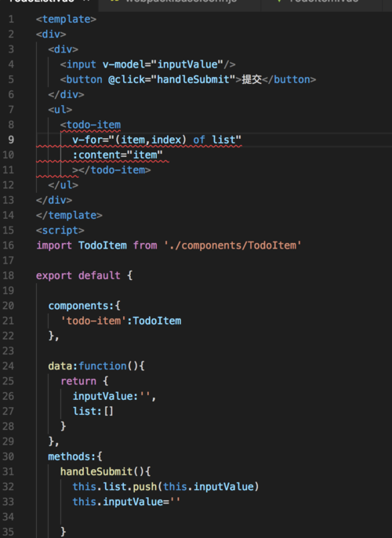
Task: Place cursor on v-model="inputValue" attribute
Action: click(x=163, y=64)
